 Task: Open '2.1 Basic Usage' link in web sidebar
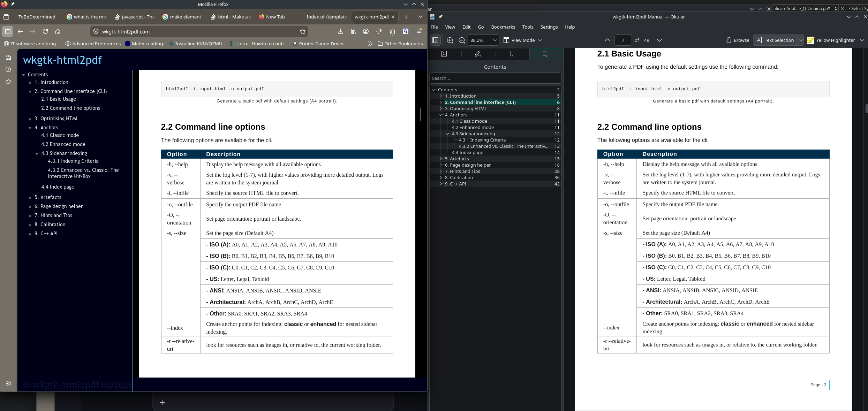(59, 99)
